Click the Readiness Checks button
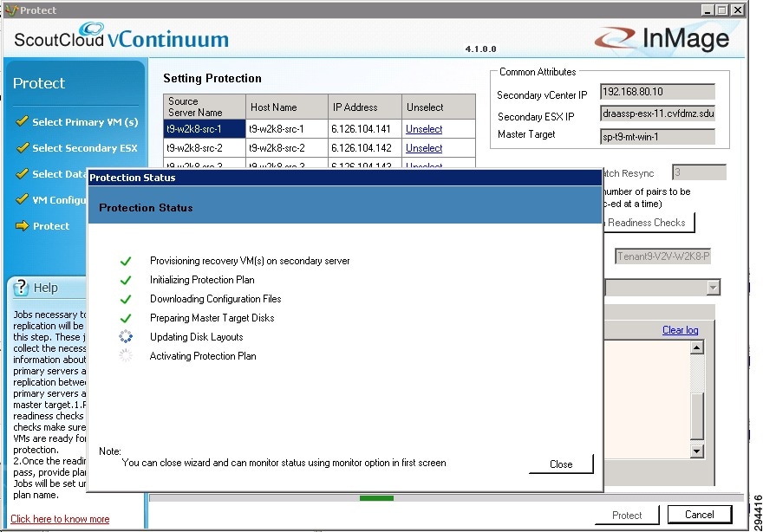Image resolution: width=763 pixels, height=532 pixels. point(649,223)
